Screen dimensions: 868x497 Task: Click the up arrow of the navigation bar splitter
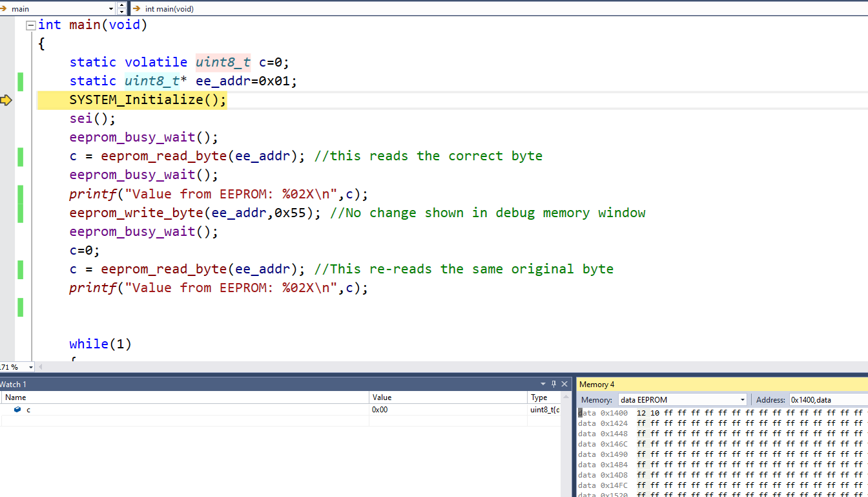(x=122, y=6)
